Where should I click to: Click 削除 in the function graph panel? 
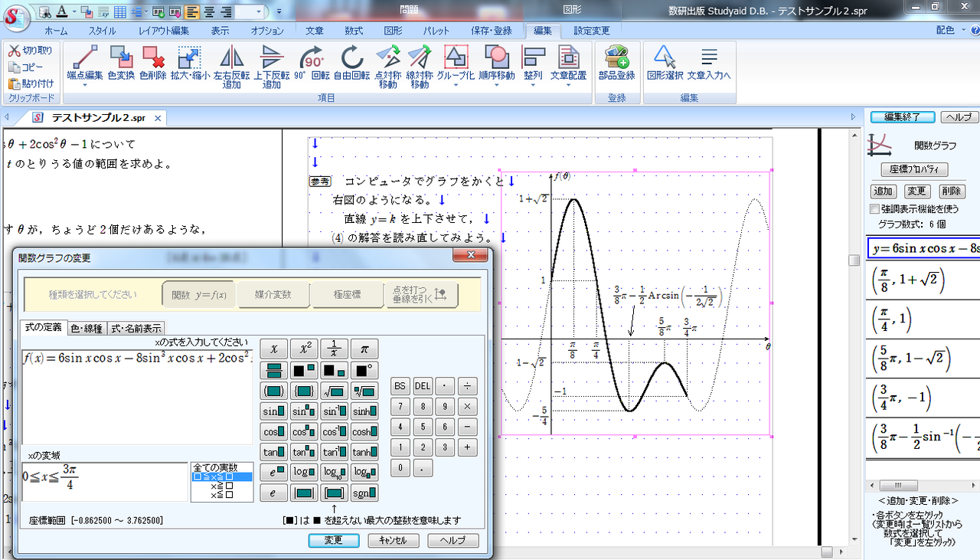tap(952, 192)
